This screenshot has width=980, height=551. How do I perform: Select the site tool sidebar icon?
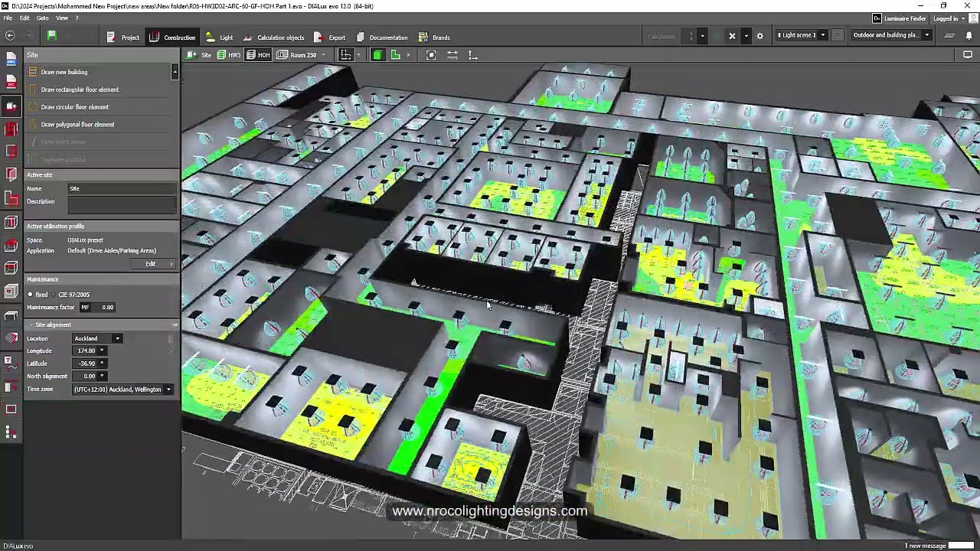point(11,106)
